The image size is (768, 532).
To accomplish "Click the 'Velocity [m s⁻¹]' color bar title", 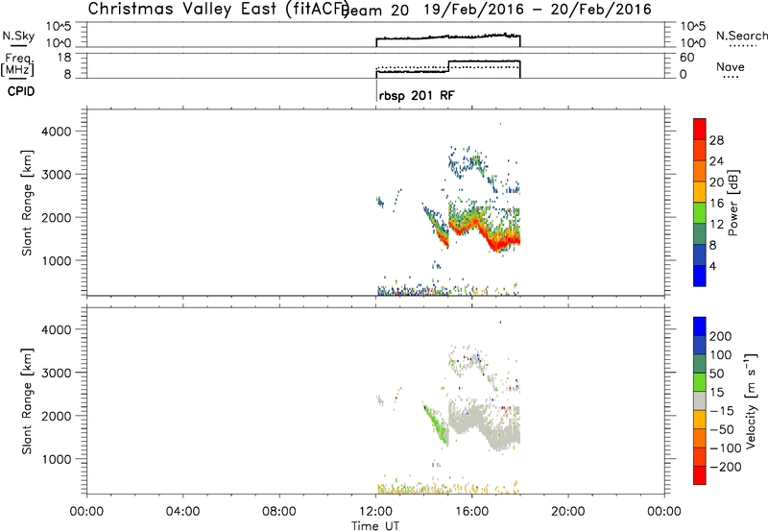I will pos(751,401).
